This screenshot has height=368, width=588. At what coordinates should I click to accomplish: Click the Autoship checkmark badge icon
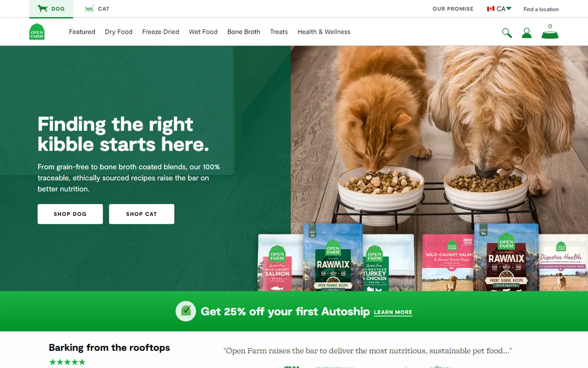pos(186,311)
